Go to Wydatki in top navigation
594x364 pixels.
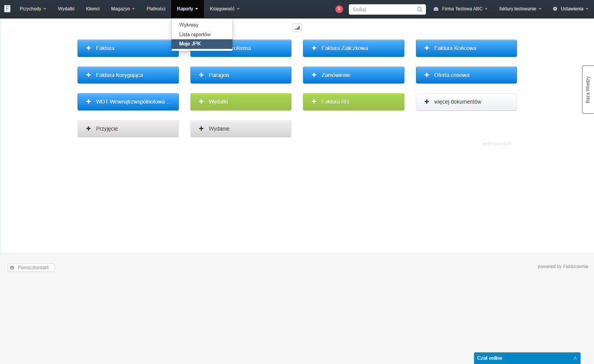66,9
